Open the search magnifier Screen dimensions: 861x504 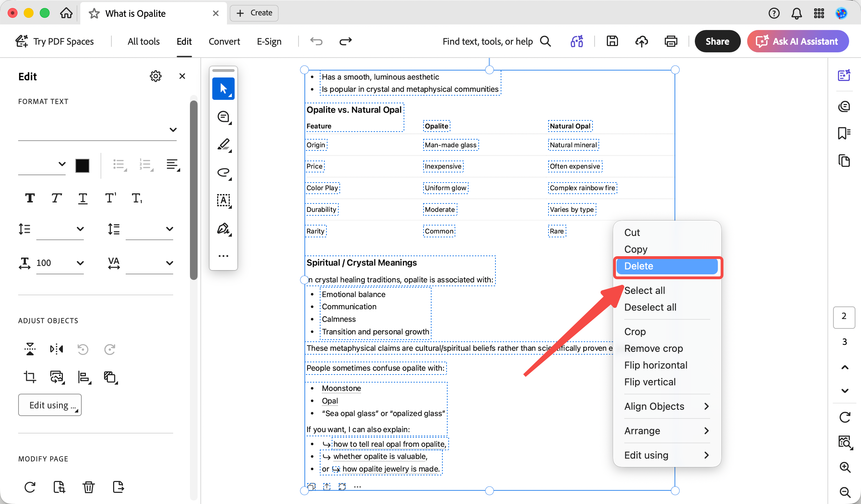(545, 41)
